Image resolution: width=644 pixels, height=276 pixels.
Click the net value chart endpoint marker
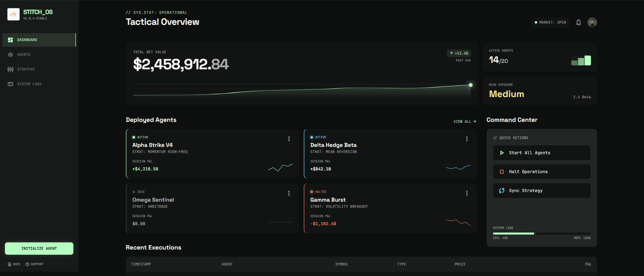click(x=470, y=85)
